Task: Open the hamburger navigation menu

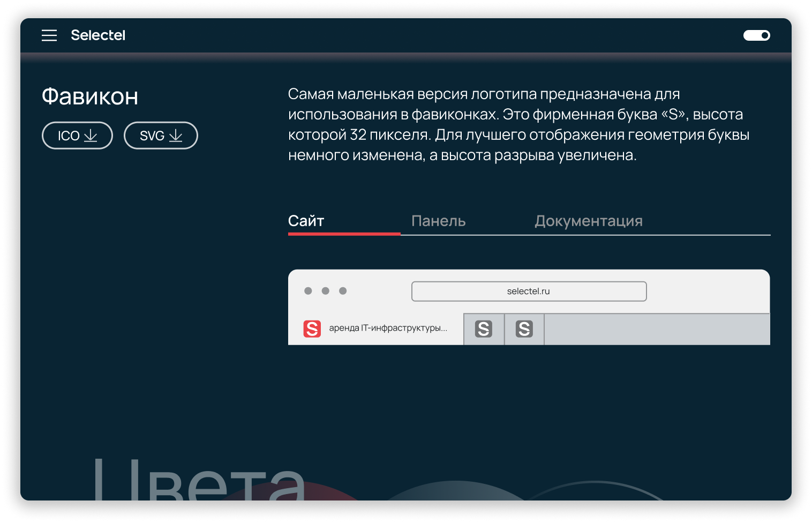Action: (49, 35)
